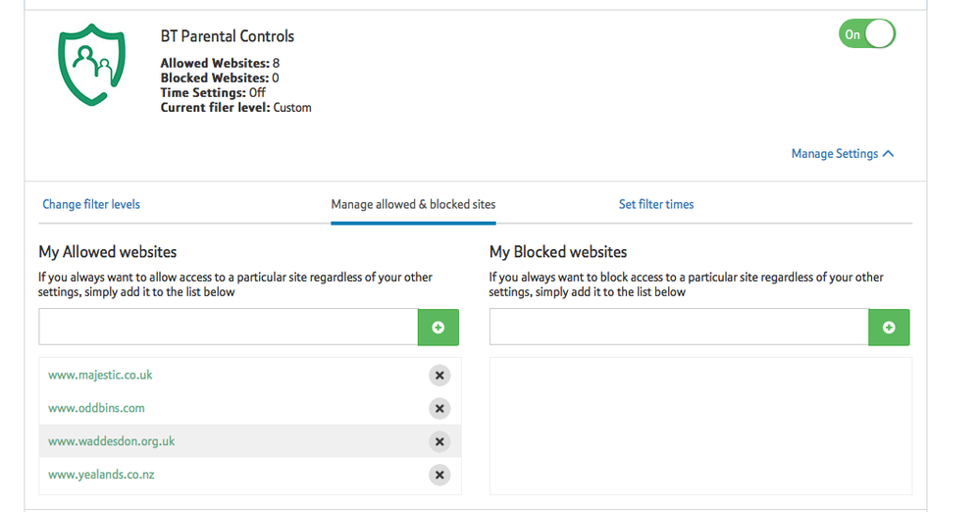Remove www.oddbins.com from allowed list
This screenshot has height=512, width=980.
point(439,408)
